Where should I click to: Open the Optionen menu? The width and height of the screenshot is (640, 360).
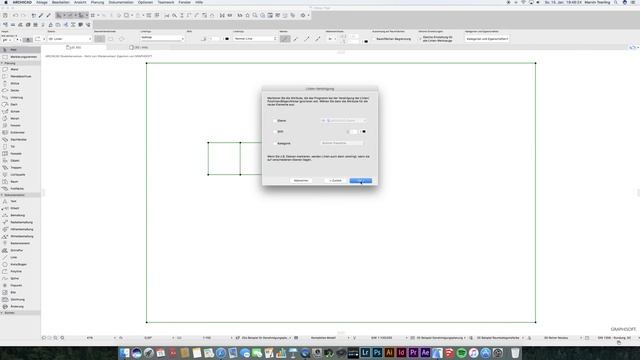[x=145, y=2]
